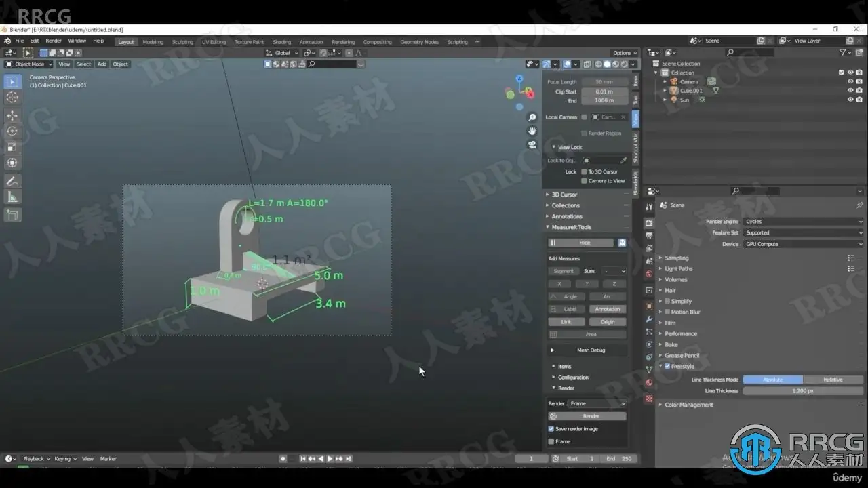Switch to the Shading workspace tab
This screenshot has width=868, height=488.
point(281,42)
